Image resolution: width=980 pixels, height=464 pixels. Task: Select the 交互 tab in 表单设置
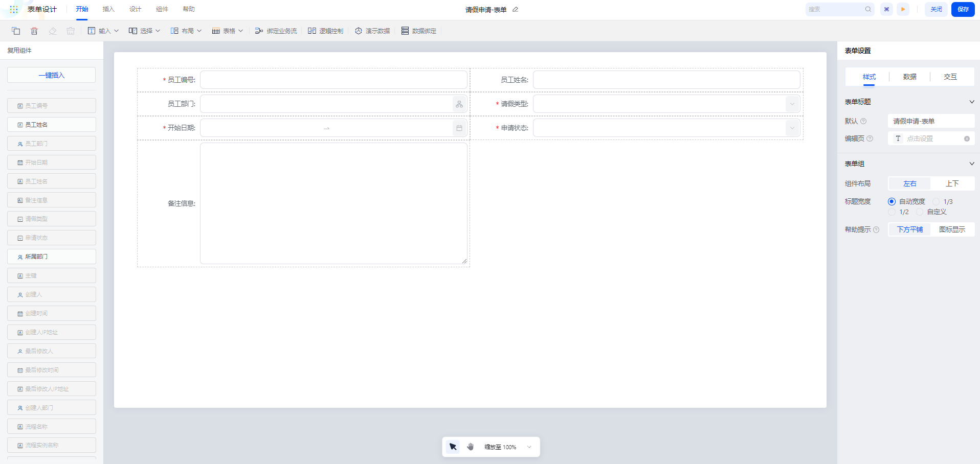[950, 77]
